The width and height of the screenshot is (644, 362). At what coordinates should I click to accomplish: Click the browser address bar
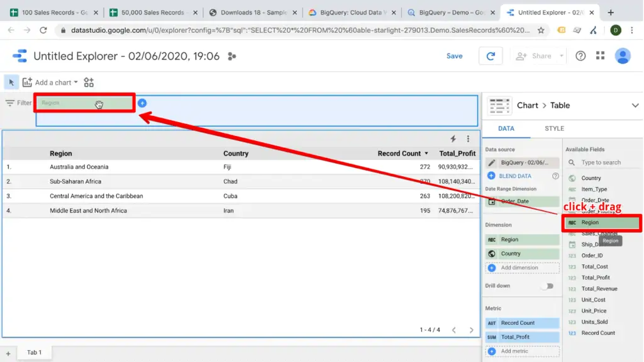click(300, 30)
